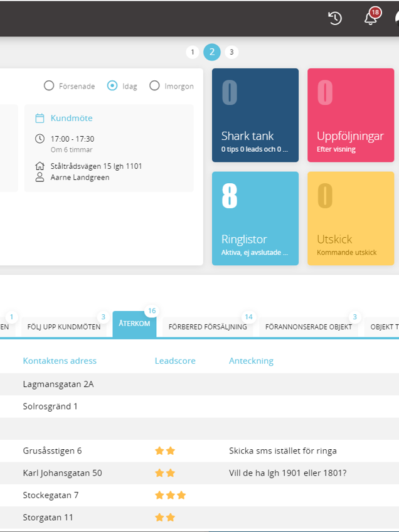The width and height of the screenshot is (399, 532).
Task: Go to dashboard page 3
Action: click(231, 52)
